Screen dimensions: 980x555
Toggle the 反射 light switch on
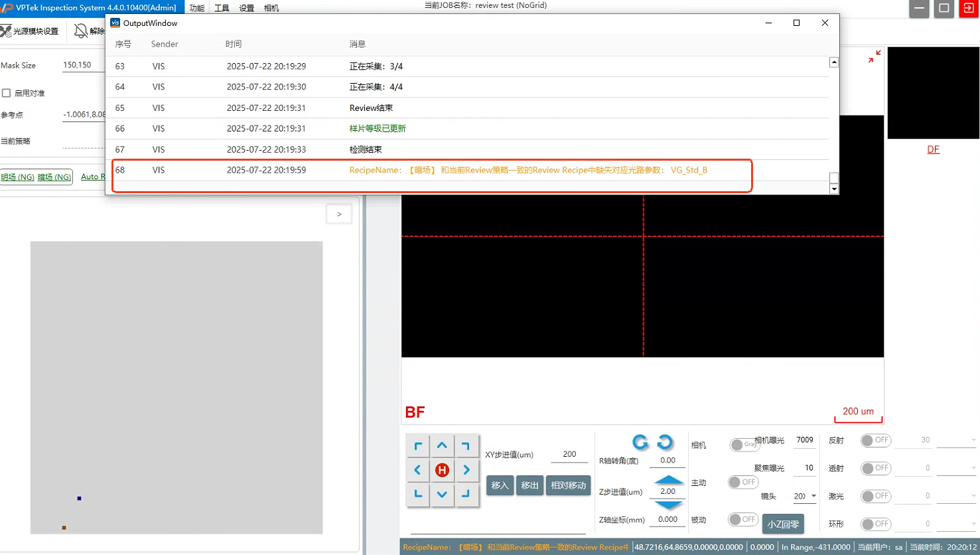(875, 440)
